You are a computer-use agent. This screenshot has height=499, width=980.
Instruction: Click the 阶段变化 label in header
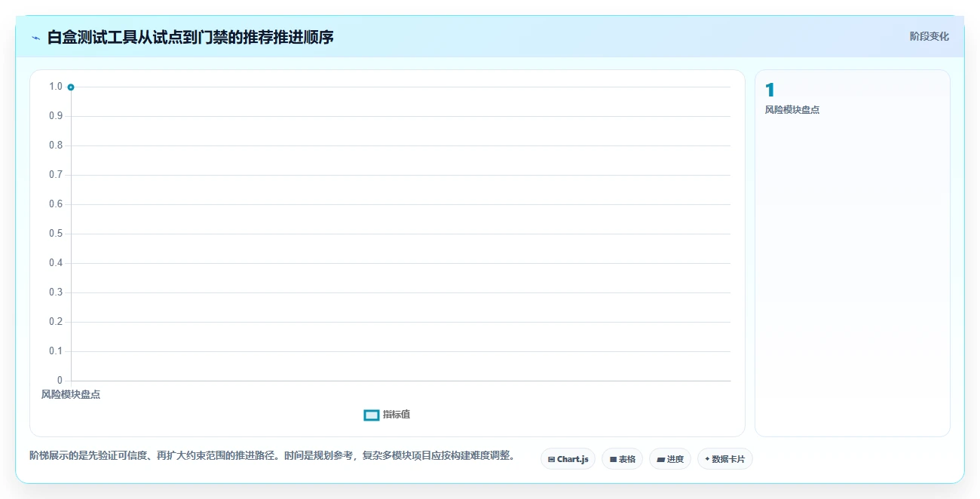click(929, 36)
